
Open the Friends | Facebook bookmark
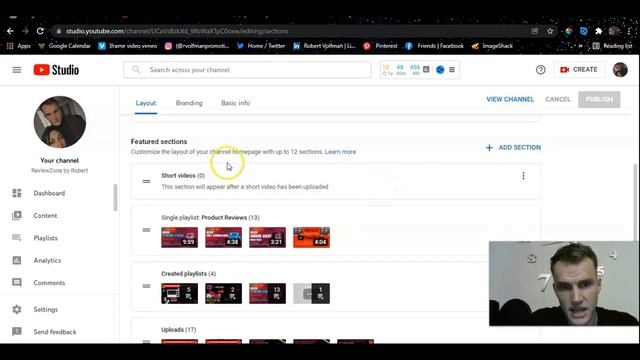point(435,46)
